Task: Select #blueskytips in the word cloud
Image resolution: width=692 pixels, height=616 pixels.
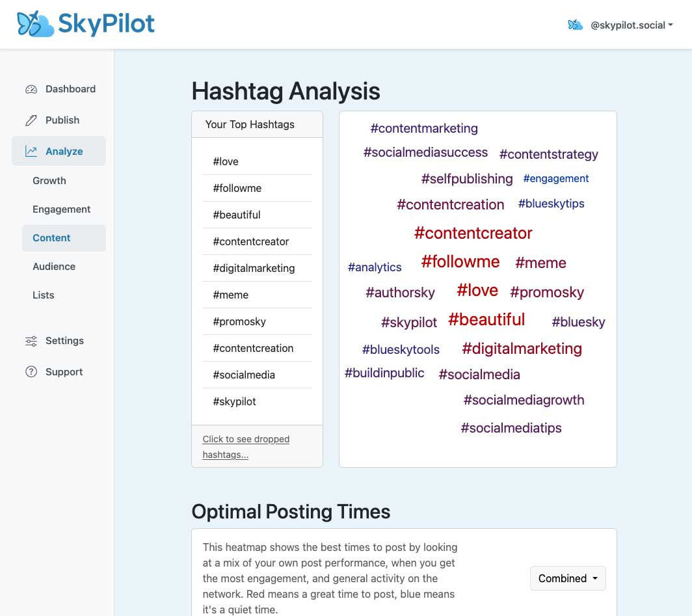Action: [x=551, y=204]
